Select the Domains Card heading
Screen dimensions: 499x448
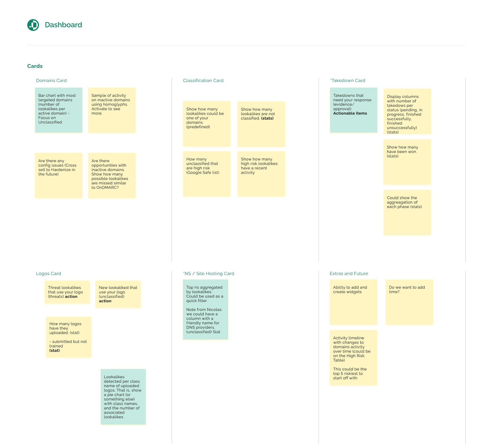point(51,80)
